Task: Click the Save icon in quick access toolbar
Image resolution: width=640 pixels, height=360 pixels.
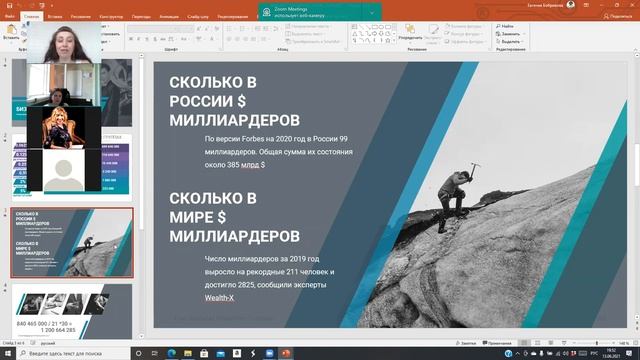Action: tap(9, 5)
